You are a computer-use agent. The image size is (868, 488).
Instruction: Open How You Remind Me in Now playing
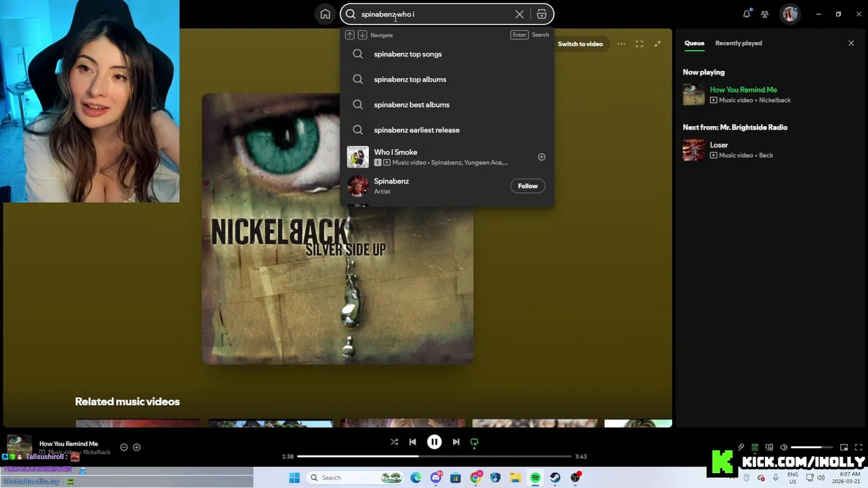pos(743,89)
